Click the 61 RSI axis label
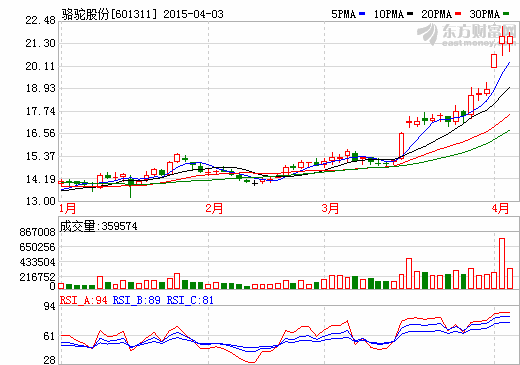The image size is (520, 365). (x=50, y=336)
